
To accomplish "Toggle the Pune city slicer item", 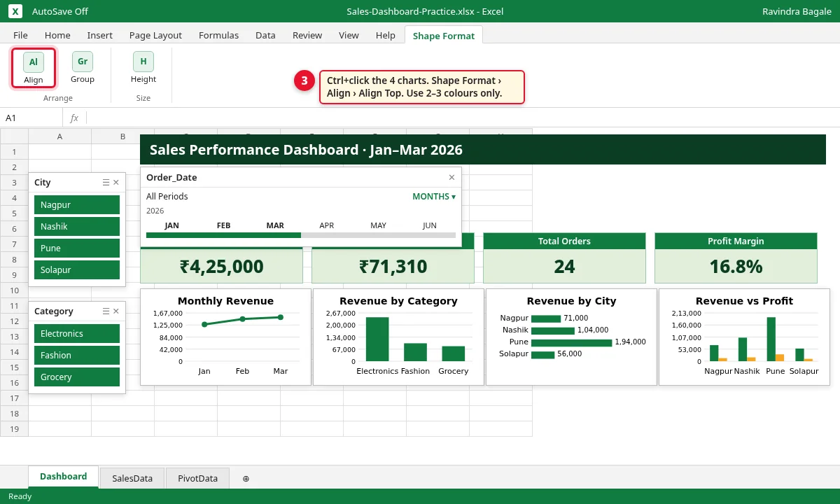I will [77, 248].
